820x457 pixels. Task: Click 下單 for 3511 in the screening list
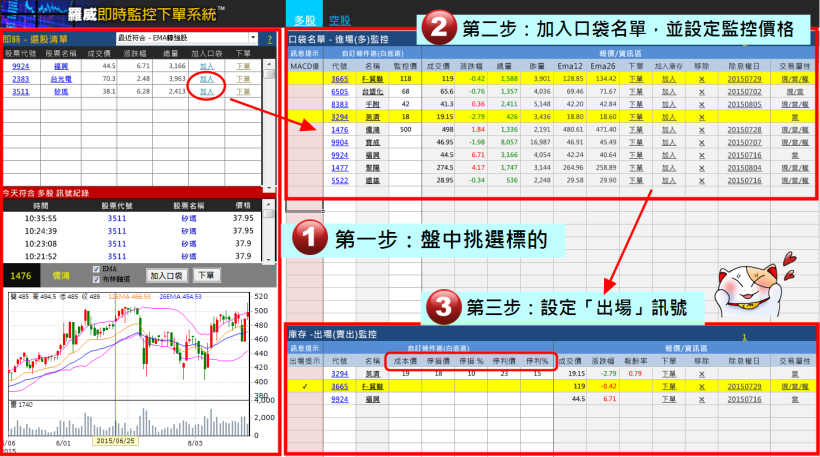point(243,92)
